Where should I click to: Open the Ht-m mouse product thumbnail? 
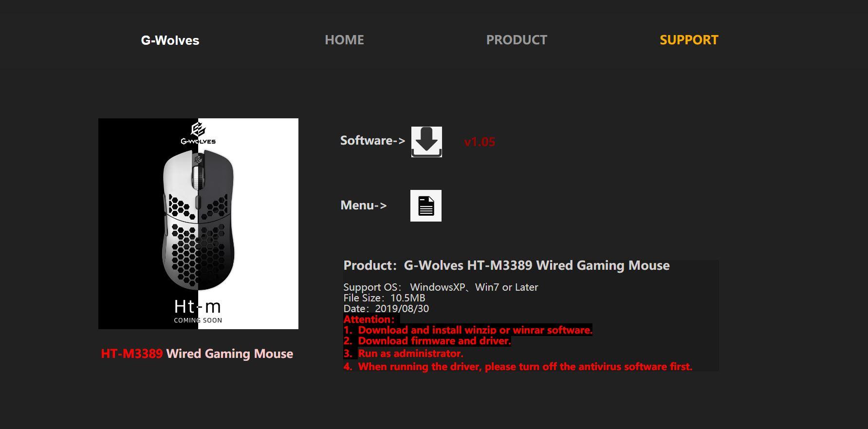tap(198, 224)
